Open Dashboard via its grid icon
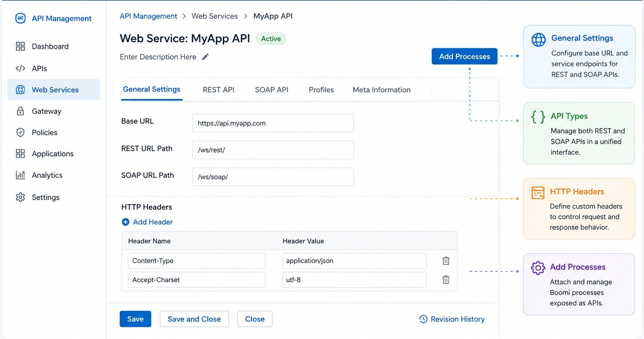The width and height of the screenshot is (644, 339). (x=20, y=47)
